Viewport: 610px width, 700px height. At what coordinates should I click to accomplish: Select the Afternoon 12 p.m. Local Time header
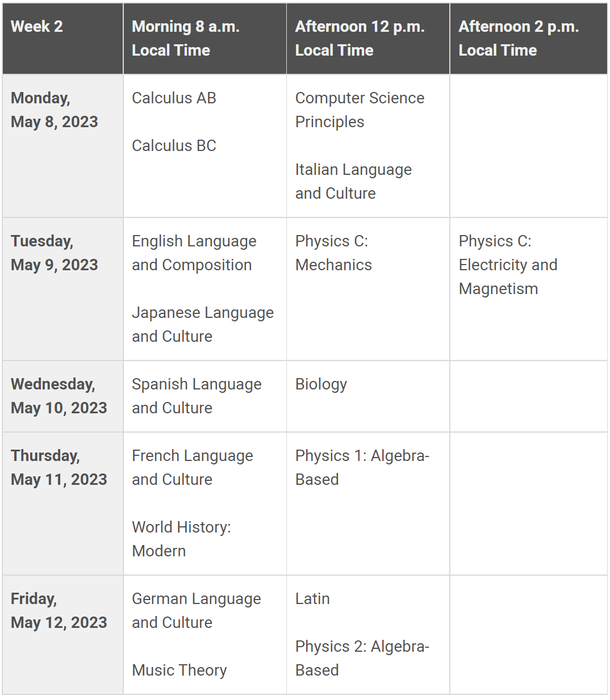click(x=368, y=39)
